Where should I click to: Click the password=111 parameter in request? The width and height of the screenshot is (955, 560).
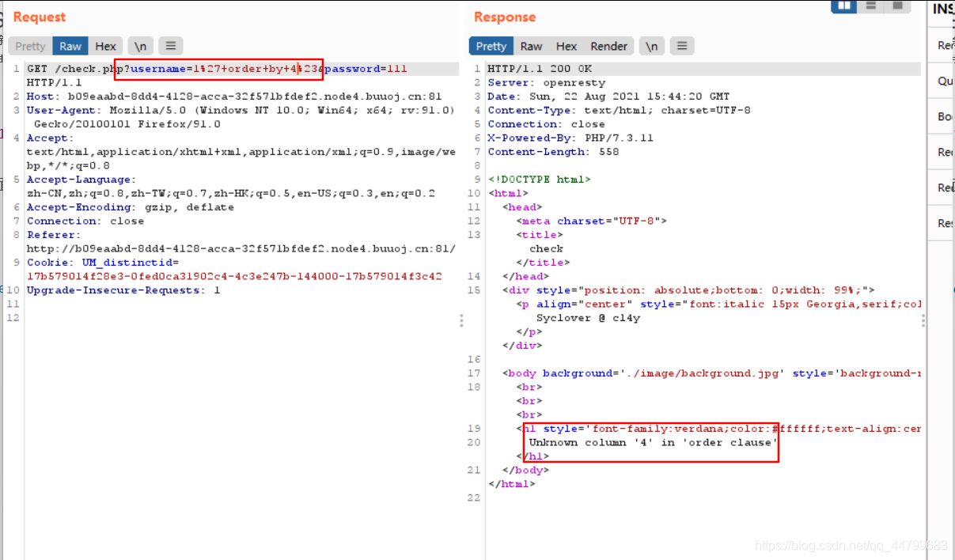[x=366, y=69]
